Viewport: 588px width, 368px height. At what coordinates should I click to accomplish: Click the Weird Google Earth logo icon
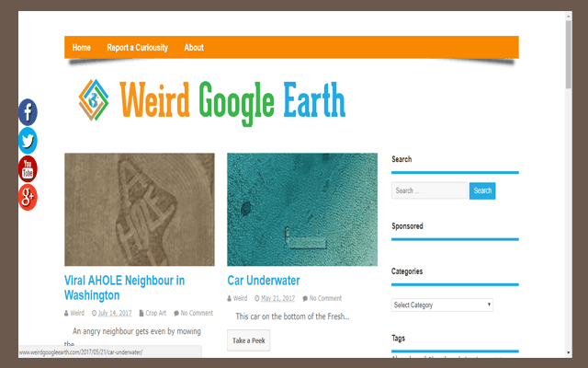coord(94,100)
